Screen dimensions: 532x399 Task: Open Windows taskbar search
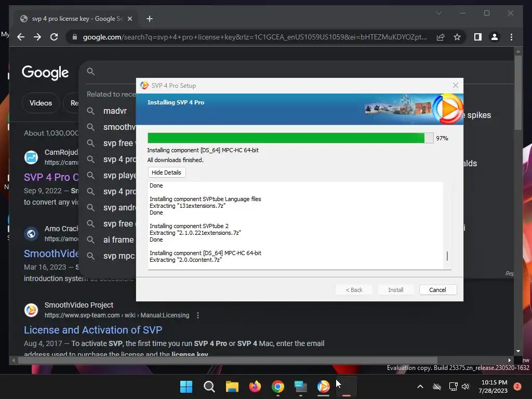coord(209,387)
